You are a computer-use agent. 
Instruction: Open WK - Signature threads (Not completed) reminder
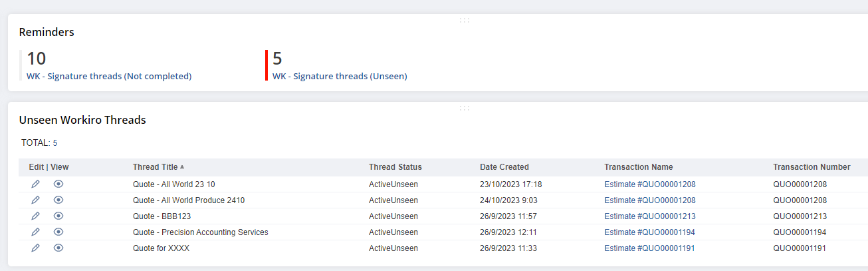point(109,77)
